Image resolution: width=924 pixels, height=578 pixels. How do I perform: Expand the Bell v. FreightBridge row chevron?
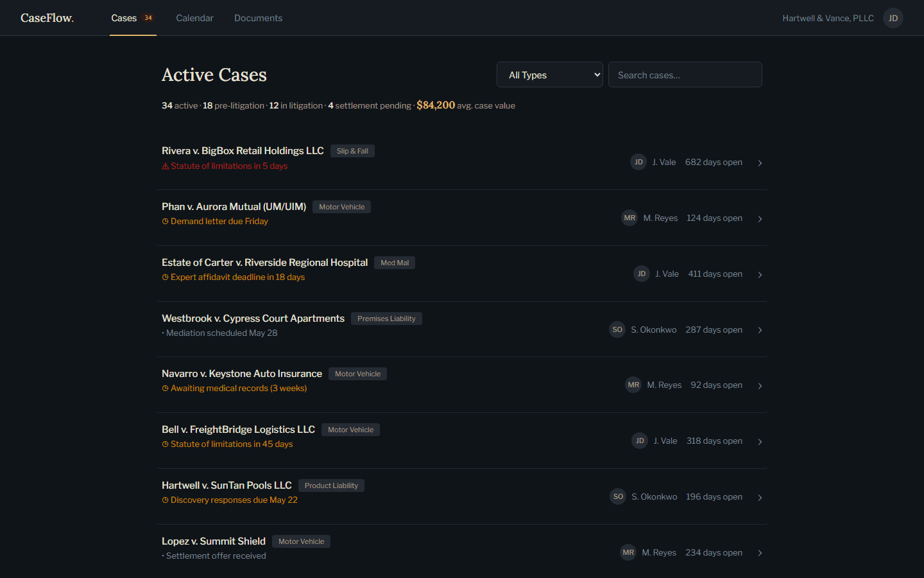pyautogui.click(x=760, y=442)
